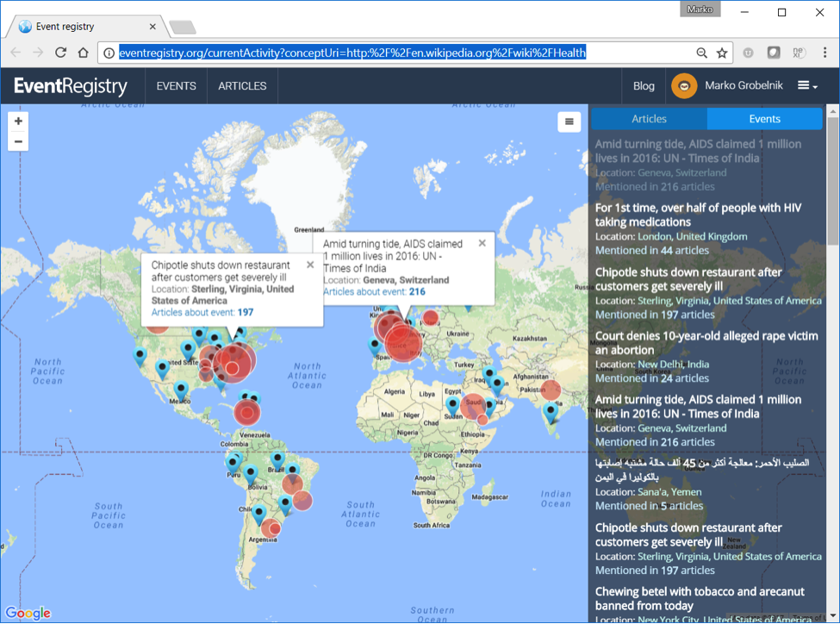The width and height of the screenshot is (840, 624).
Task: Click Marko Grobelnik user avatar
Action: coord(684,86)
